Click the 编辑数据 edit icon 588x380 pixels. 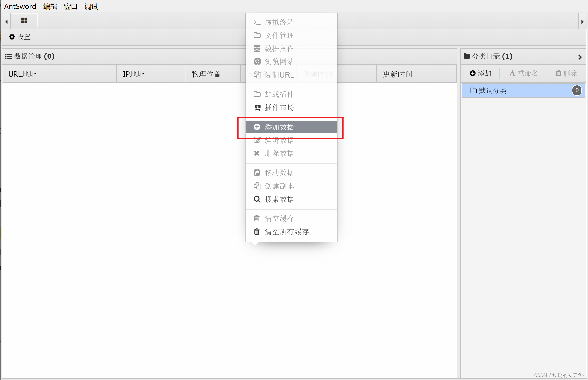(257, 140)
